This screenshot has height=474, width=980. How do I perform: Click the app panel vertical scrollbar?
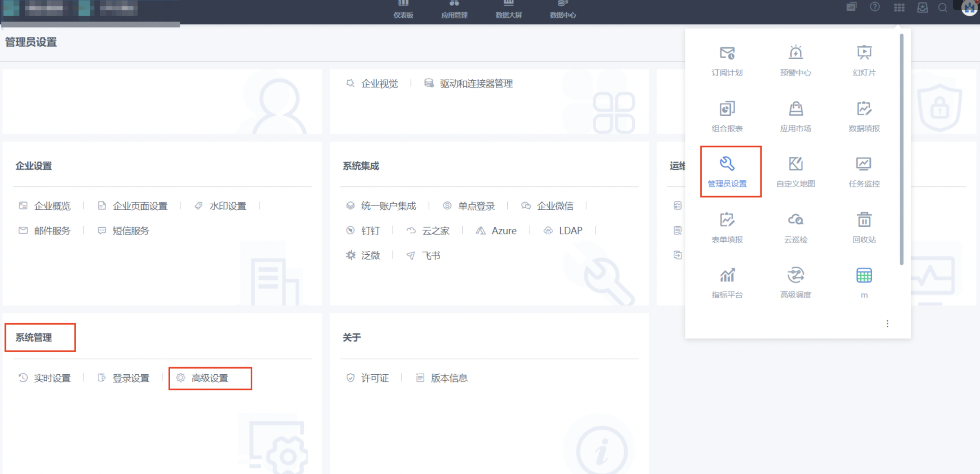(901, 149)
